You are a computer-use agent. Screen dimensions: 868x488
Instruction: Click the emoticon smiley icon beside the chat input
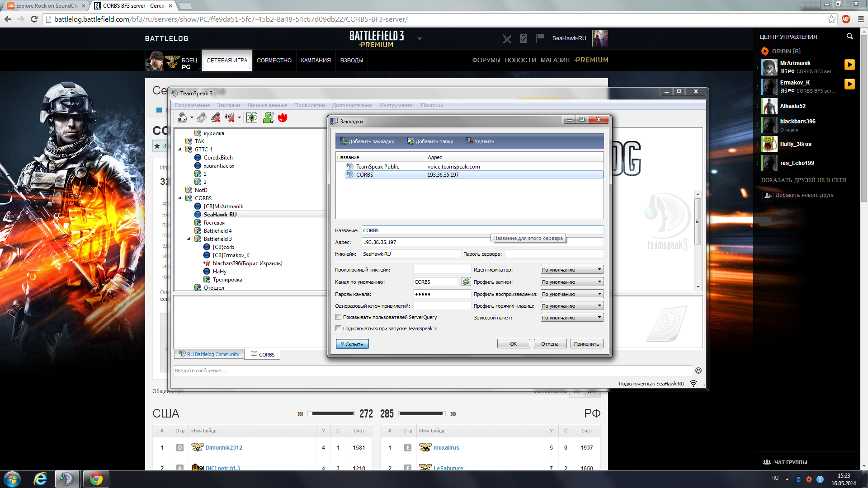pyautogui.click(x=698, y=371)
